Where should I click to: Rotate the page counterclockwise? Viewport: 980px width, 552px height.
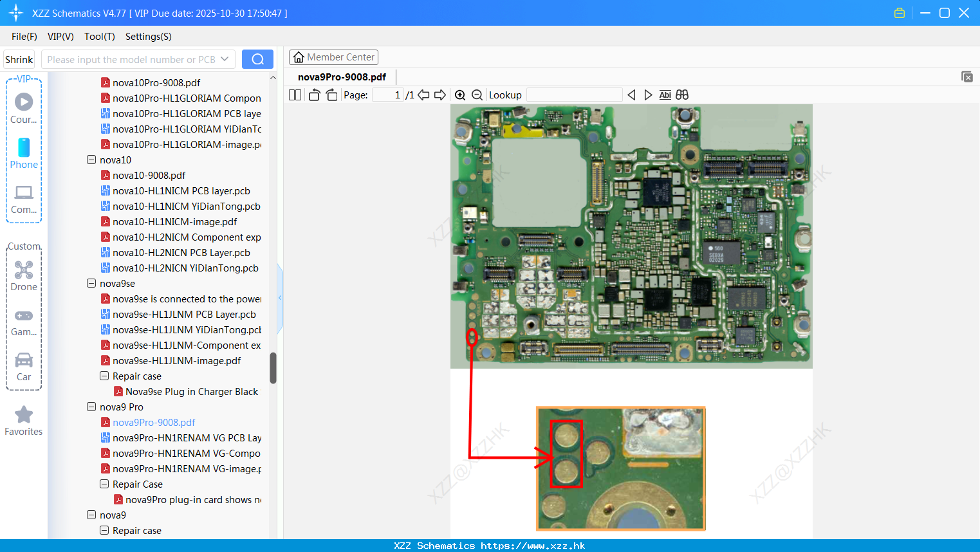click(x=314, y=95)
